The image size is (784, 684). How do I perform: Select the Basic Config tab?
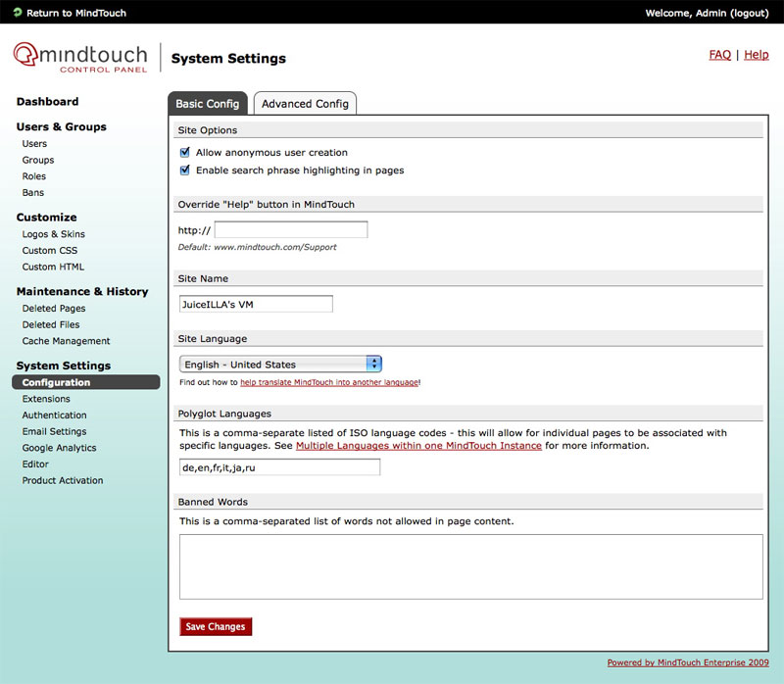click(x=208, y=104)
